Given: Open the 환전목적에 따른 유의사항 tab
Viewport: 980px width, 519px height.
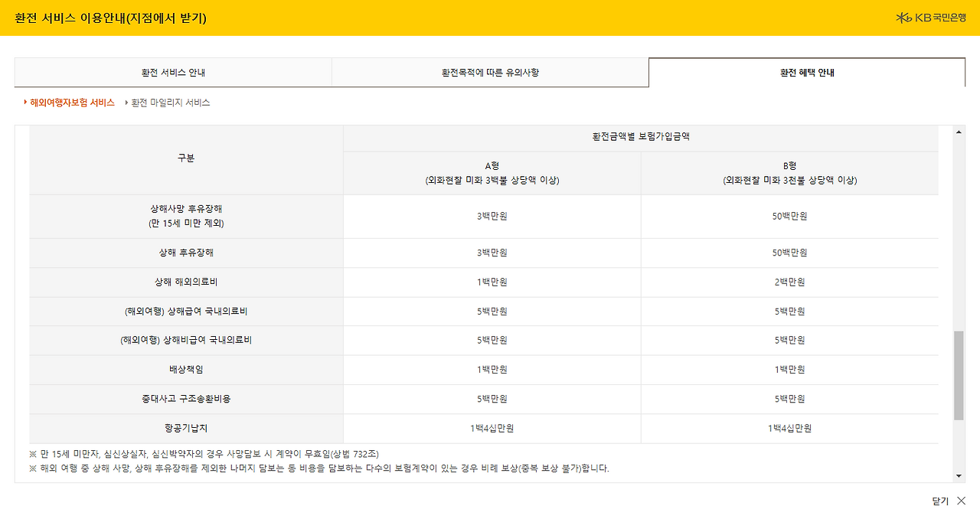Looking at the screenshot, I should coord(490,71).
